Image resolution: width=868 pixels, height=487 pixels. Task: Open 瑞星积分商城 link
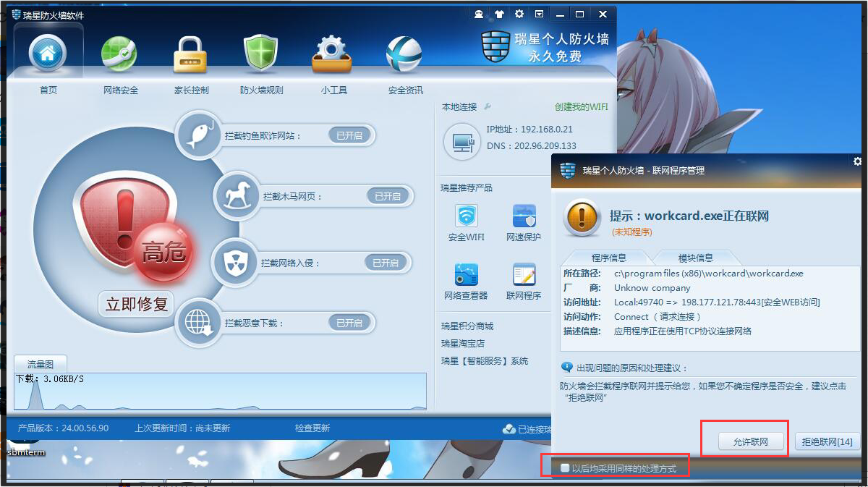(467, 326)
